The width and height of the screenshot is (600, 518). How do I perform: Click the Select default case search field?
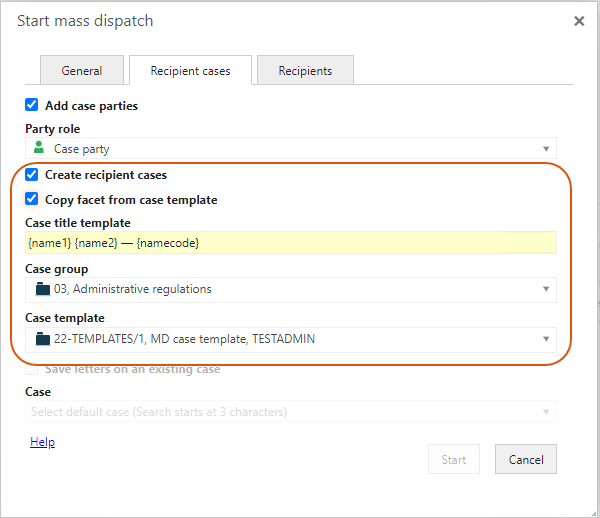pos(280,412)
